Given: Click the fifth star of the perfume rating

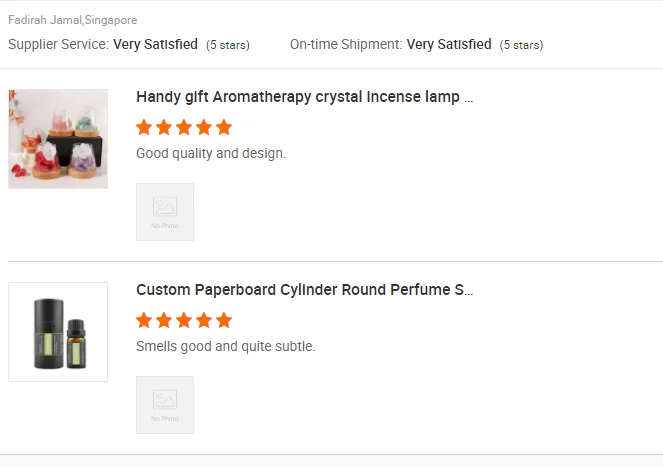Looking at the screenshot, I should pos(224,320).
